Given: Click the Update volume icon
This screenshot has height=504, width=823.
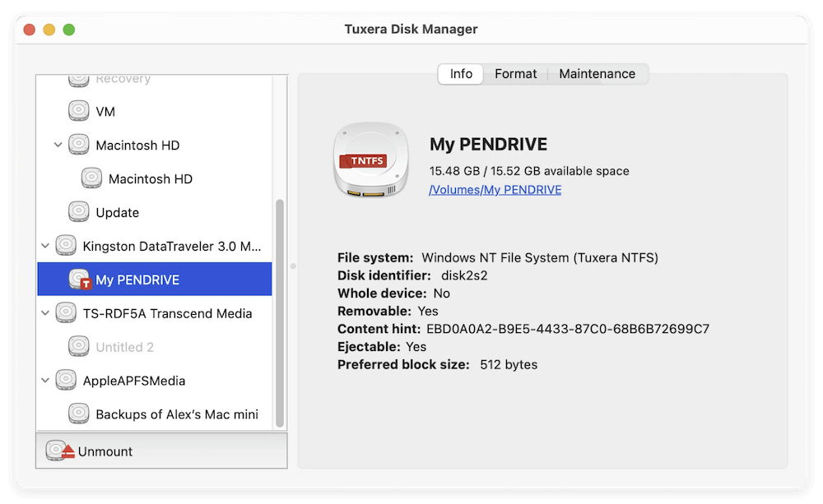Looking at the screenshot, I should [x=79, y=212].
